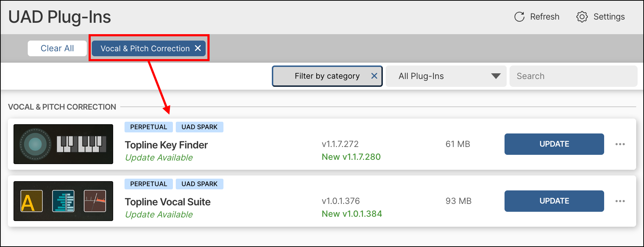Select the Topline Key Finder title
The image size is (644, 247).
point(166,145)
